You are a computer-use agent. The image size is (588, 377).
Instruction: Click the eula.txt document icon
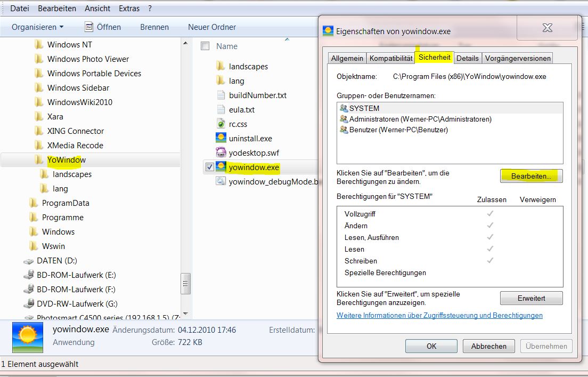click(x=221, y=110)
